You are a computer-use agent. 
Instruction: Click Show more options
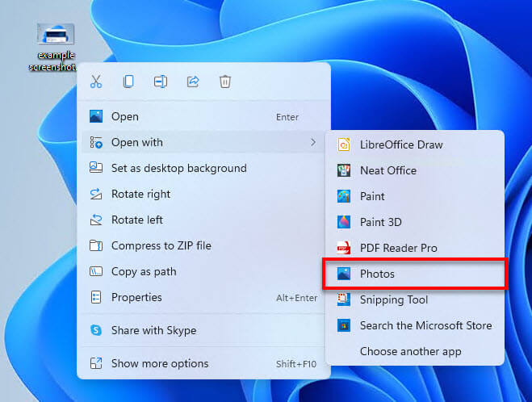[203, 364]
